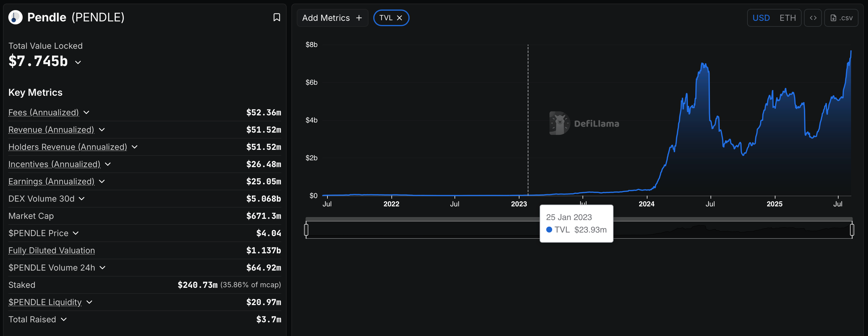Click Holders Revenue (Annualized) label
Image resolution: width=868 pixels, height=336 pixels.
(x=67, y=147)
